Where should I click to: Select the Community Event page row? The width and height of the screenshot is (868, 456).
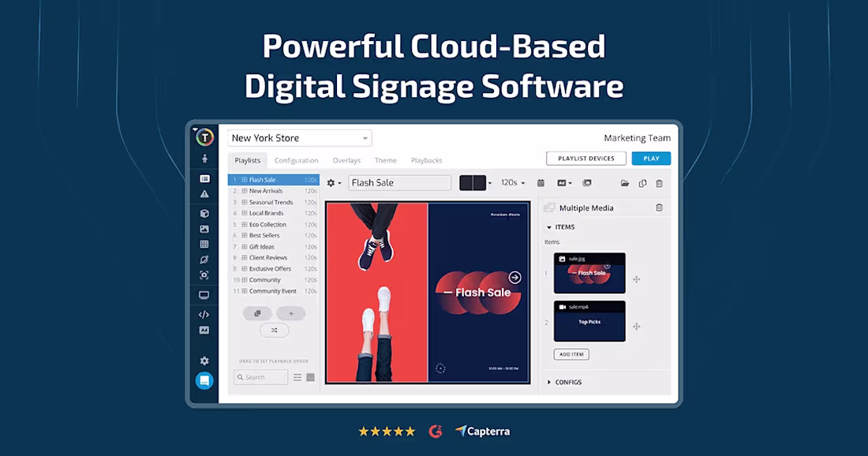pyautogui.click(x=274, y=290)
